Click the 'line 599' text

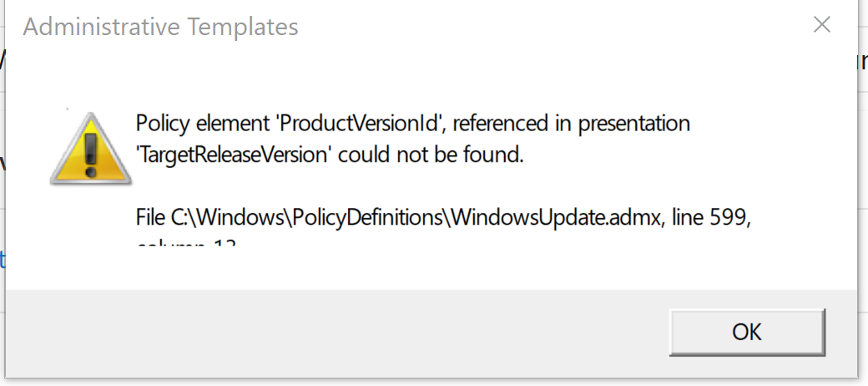pyautogui.click(x=710, y=217)
